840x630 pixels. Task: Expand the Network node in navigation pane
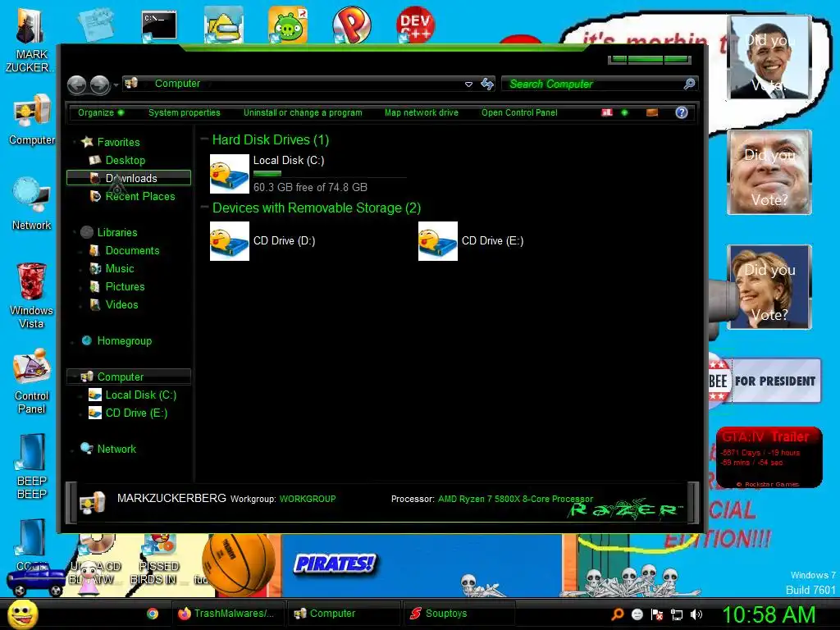click(74, 450)
